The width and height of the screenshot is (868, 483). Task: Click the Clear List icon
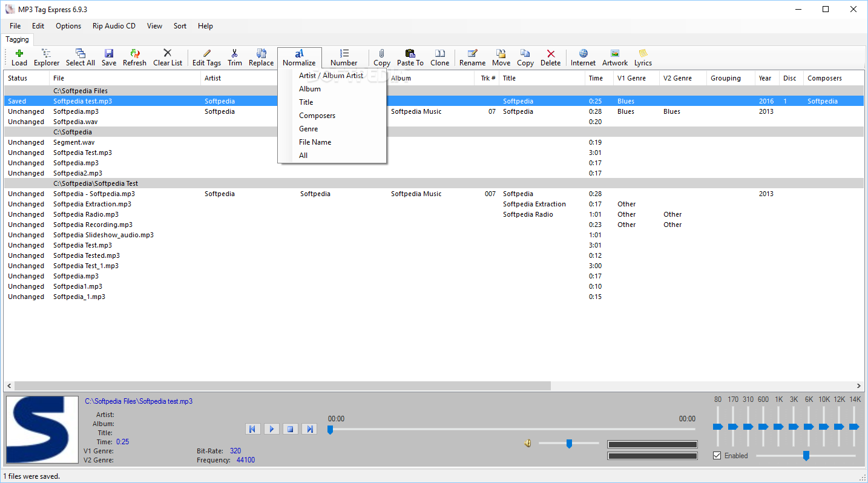168,57
